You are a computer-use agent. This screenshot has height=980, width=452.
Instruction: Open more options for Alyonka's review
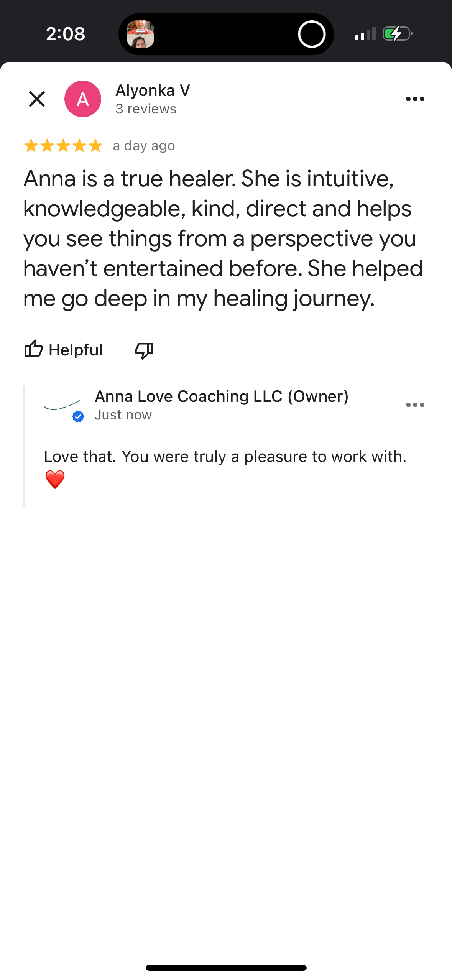pos(415,99)
